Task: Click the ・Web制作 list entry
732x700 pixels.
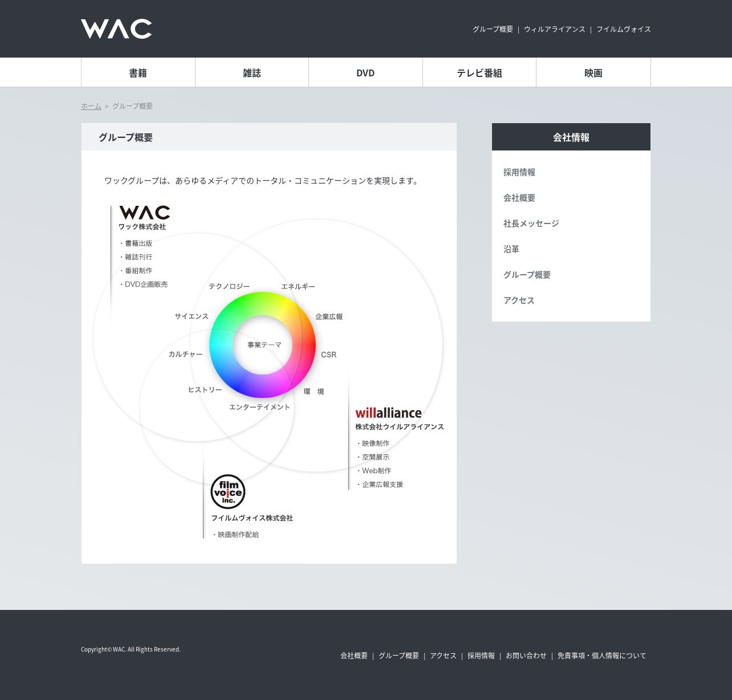Action: (373, 470)
